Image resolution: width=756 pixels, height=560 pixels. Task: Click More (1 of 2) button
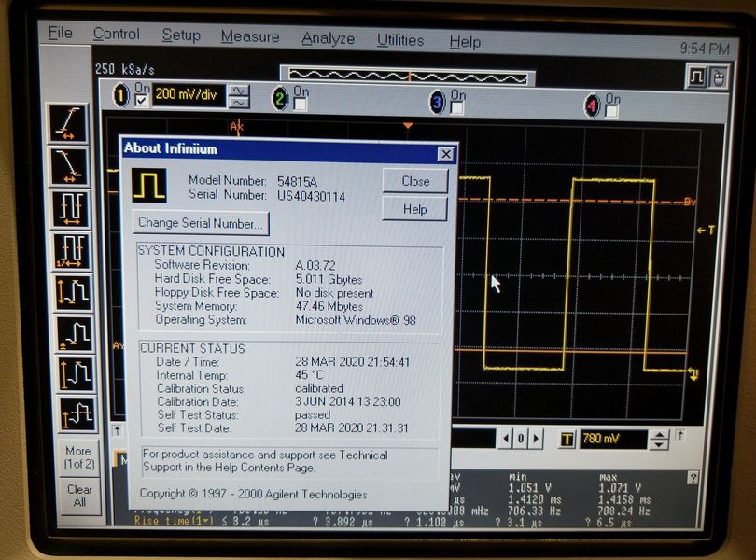tap(78, 457)
